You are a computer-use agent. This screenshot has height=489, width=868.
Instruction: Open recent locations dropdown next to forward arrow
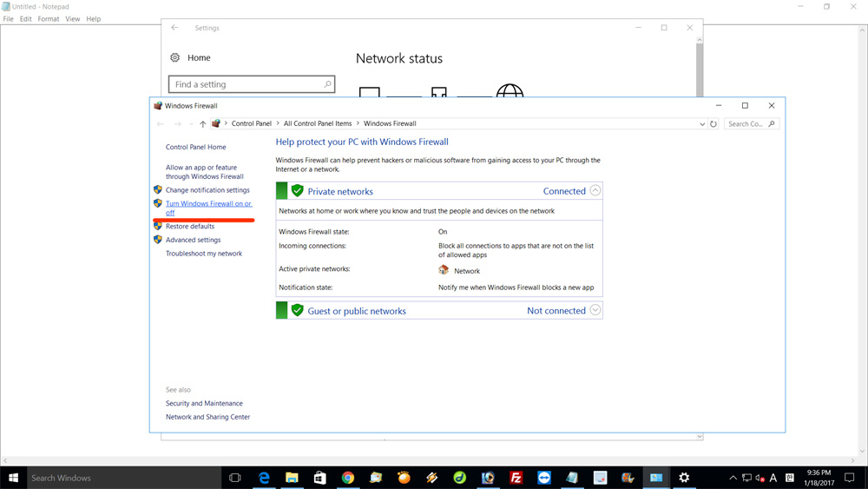[191, 124]
